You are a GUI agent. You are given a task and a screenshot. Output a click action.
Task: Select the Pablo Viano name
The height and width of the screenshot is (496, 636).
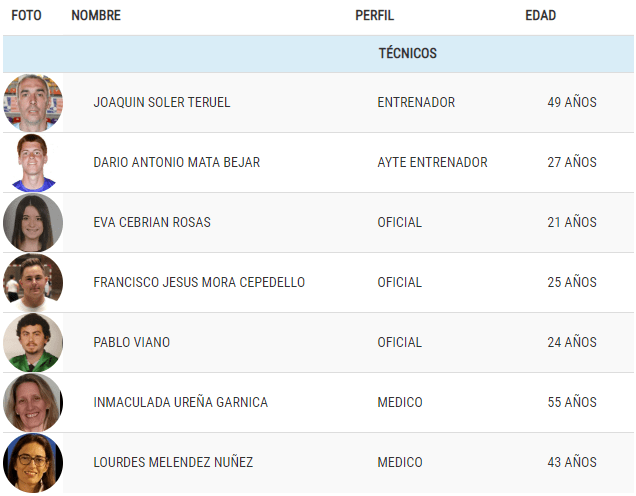click(x=131, y=342)
